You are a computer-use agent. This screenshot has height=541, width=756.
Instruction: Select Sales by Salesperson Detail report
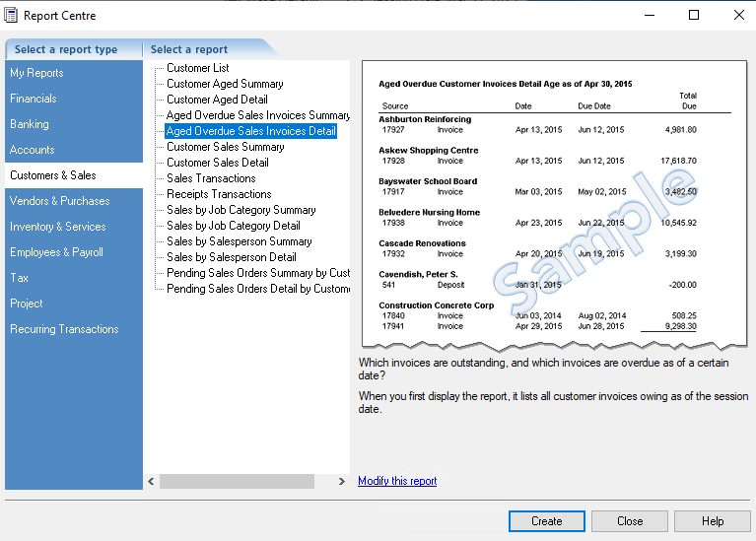click(232, 257)
